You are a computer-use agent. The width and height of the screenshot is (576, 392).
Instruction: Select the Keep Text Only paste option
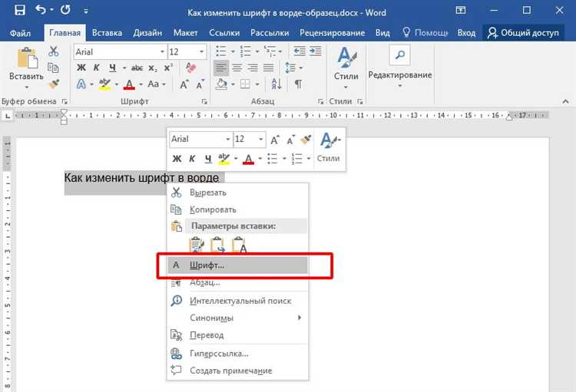tap(239, 245)
